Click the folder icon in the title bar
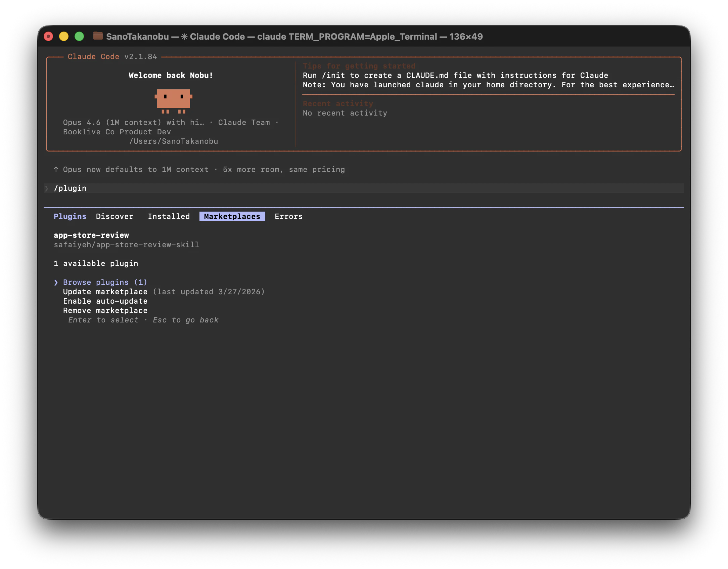728x569 pixels. click(x=98, y=36)
